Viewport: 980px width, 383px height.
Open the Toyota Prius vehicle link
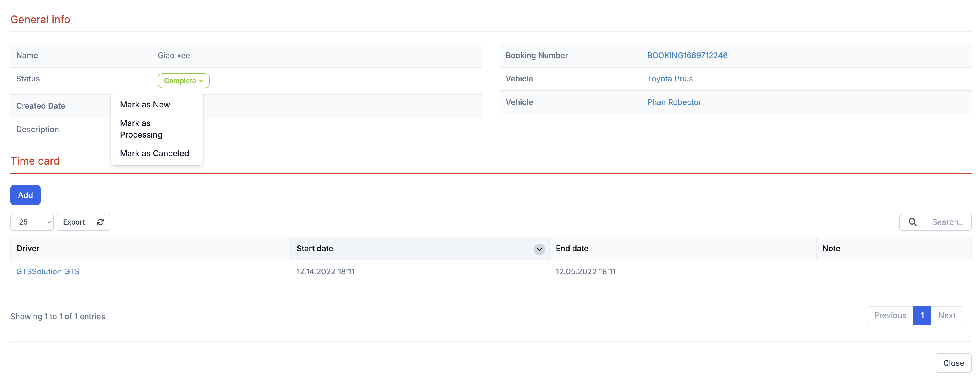[x=670, y=79]
